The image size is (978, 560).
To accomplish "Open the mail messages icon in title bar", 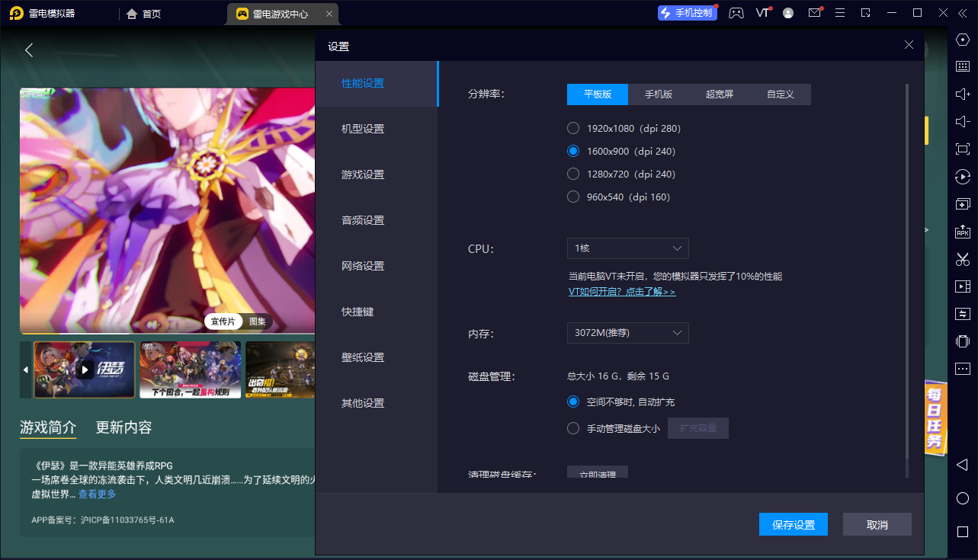I will click(815, 13).
